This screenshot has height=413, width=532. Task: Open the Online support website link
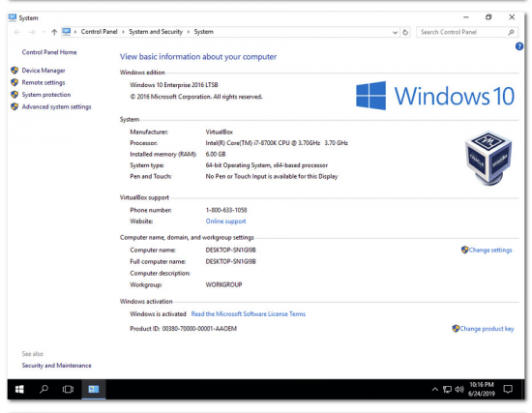coord(225,221)
